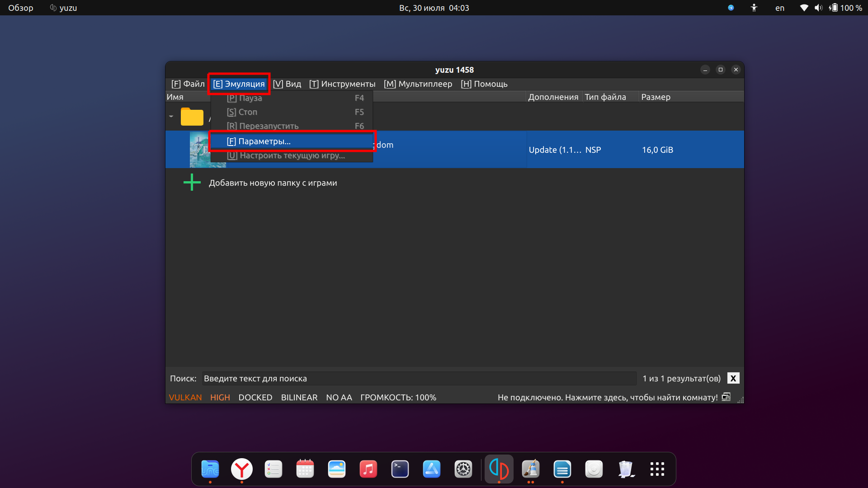Open the Инструменты menu
Screen dimensions: 868x488
pos(342,84)
